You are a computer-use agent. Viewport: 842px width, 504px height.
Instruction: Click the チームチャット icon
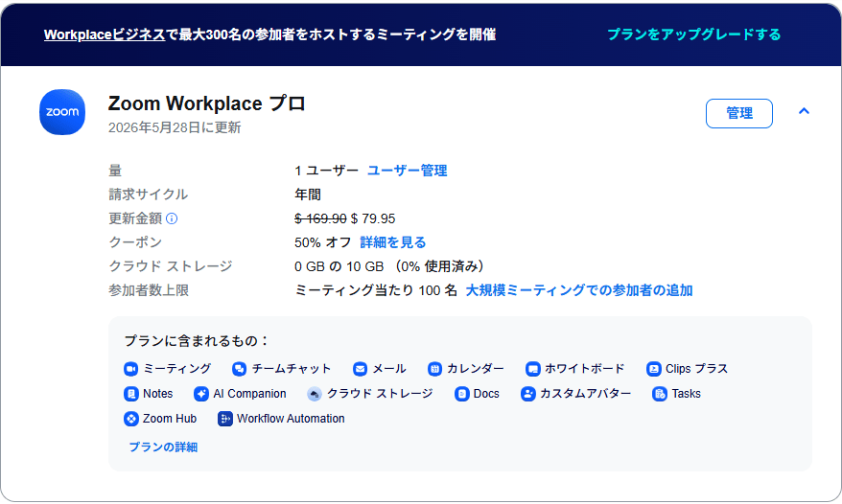(240, 369)
